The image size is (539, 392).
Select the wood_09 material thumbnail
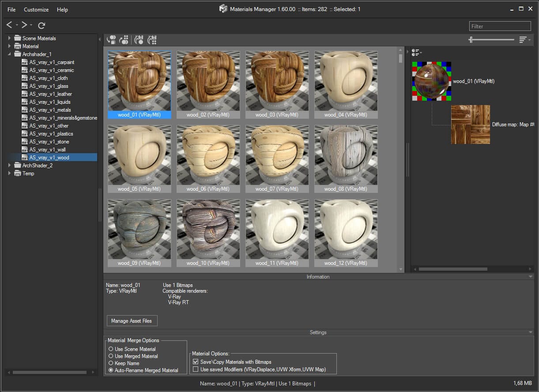click(x=139, y=233)
